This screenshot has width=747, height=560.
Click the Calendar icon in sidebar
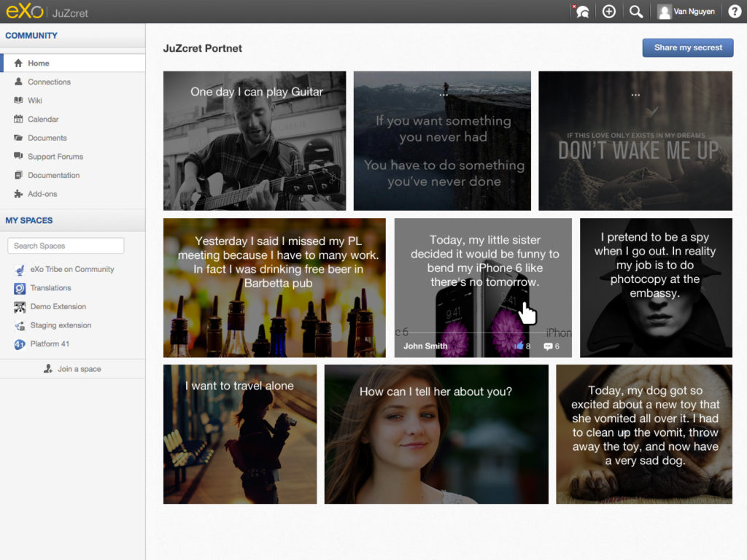pos(19,120)
